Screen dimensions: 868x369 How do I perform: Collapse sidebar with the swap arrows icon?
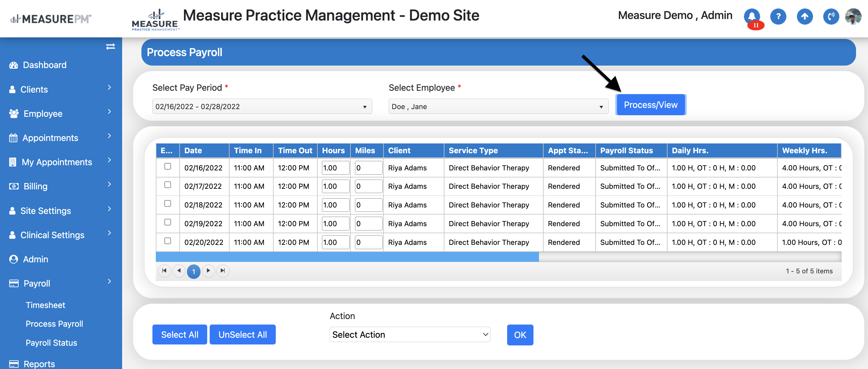tap(110, 47)
